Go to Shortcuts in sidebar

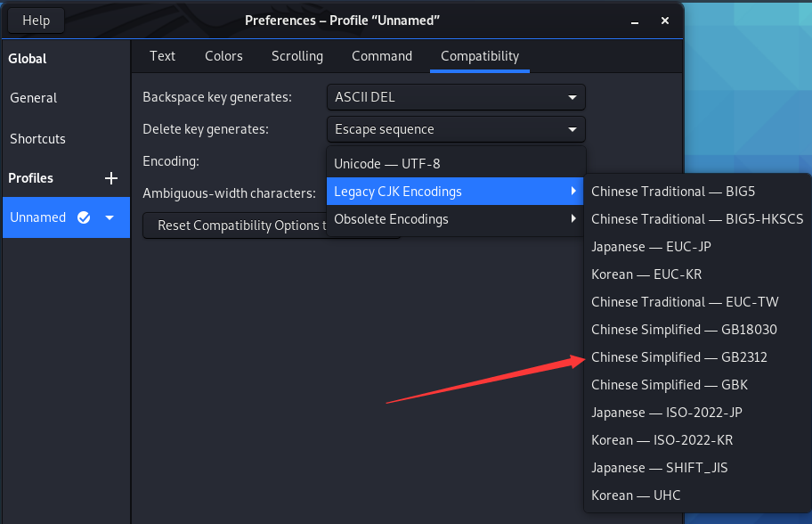click(x=38, y=139)
